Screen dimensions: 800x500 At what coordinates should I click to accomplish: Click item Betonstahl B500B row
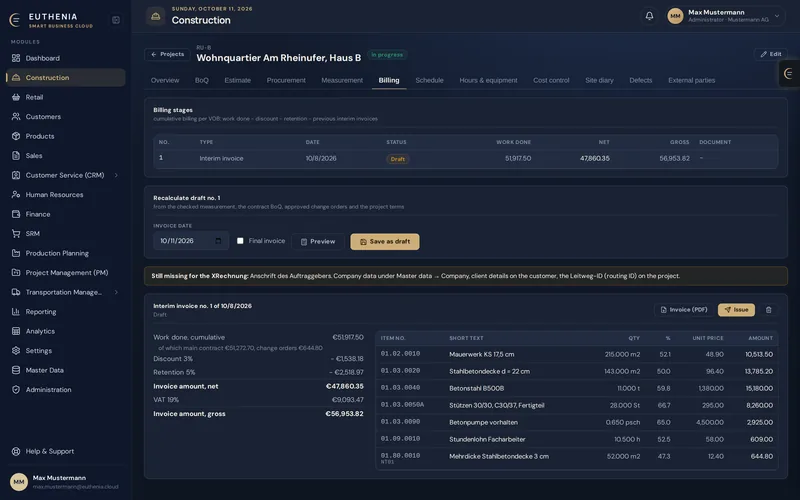(x=577, y=388)
